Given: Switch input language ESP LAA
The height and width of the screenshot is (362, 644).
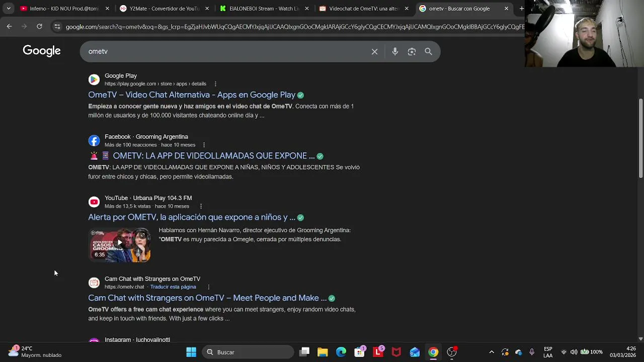Looking at the screenshot, I should point(548,352).
